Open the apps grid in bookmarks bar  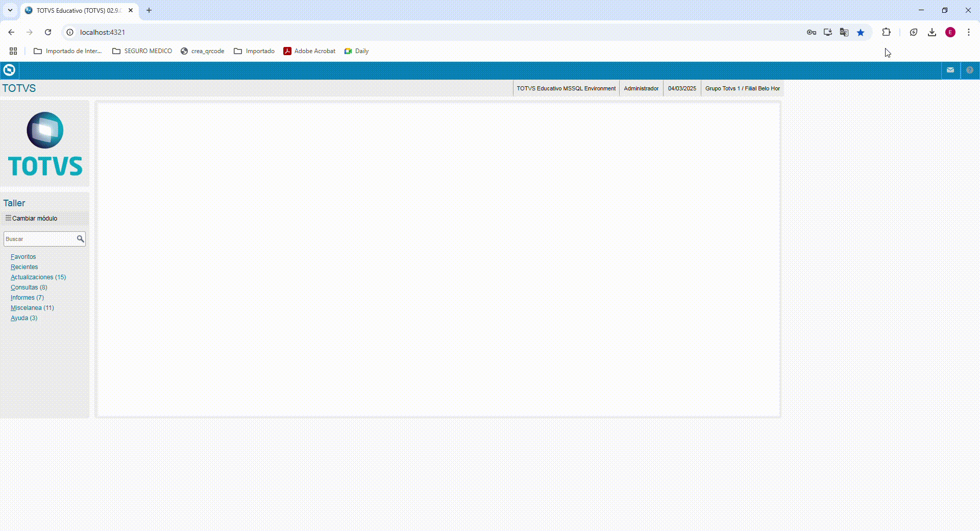[x=13, y=51]
